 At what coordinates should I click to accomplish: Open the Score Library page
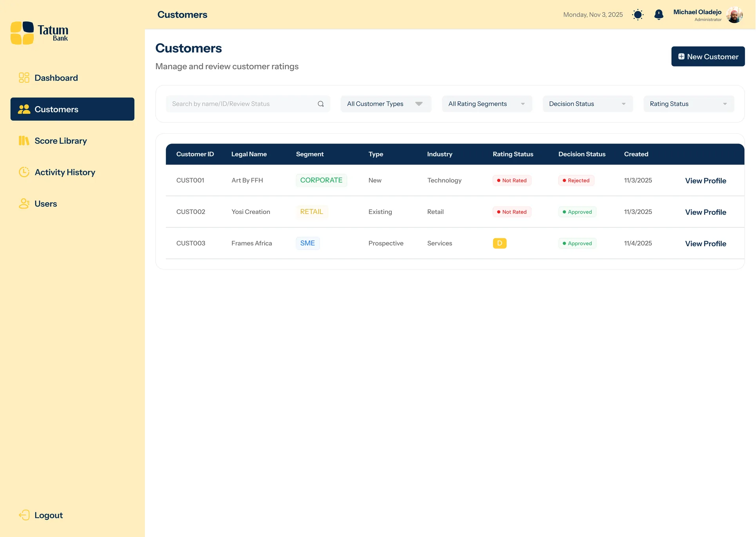click(x=61, y=140)
